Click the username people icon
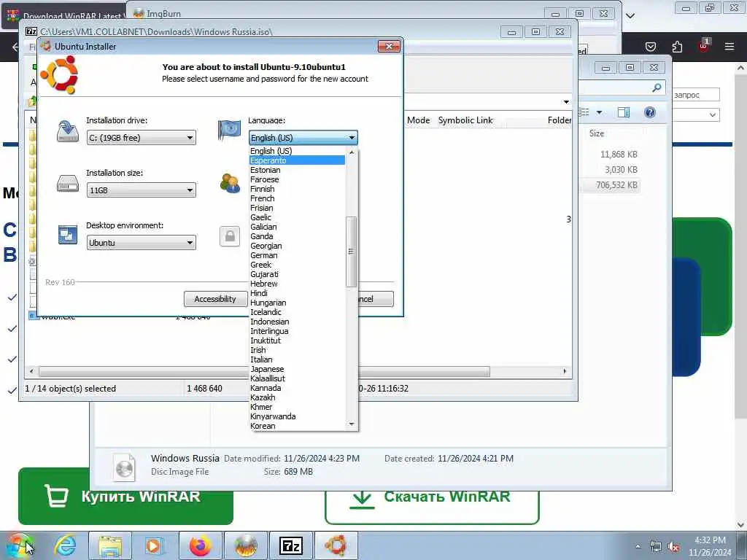This screenshot has height=560, width=747. point(230,183)
